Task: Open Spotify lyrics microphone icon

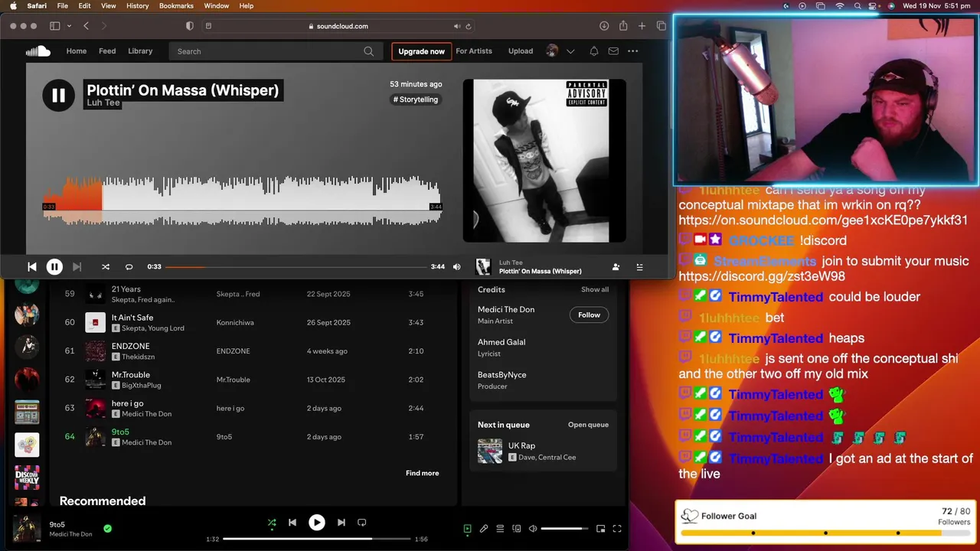Action: tap(484, 528)
